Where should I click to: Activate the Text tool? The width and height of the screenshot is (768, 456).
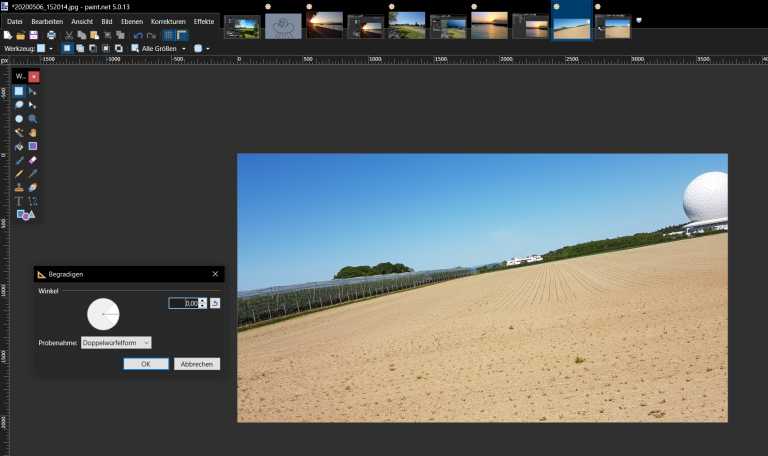click(19, 201)
